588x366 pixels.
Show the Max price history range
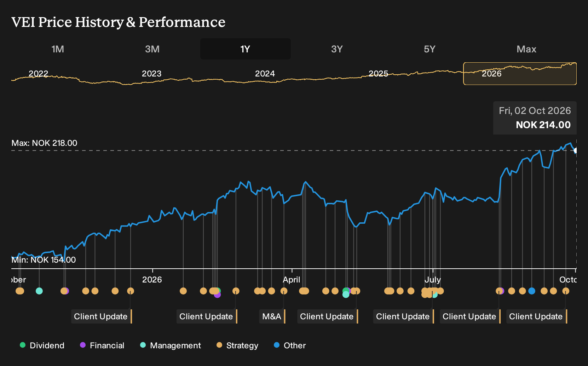(x=526, y=49)
